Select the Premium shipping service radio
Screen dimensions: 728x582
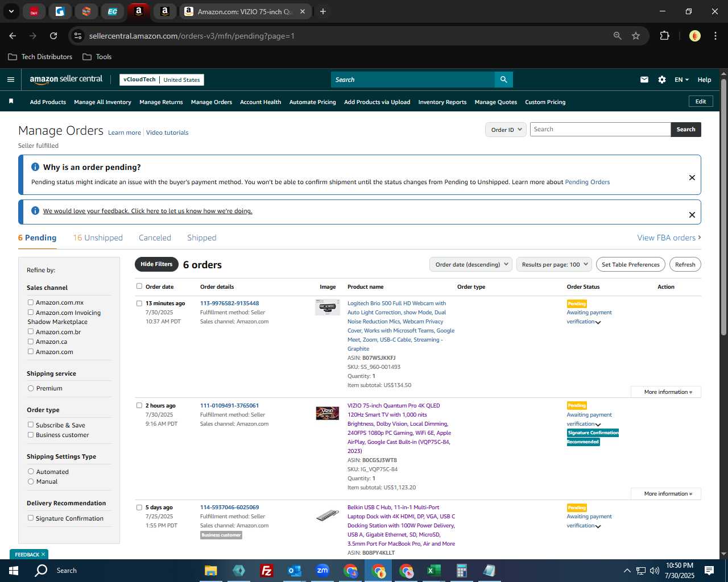pos(31,388)
